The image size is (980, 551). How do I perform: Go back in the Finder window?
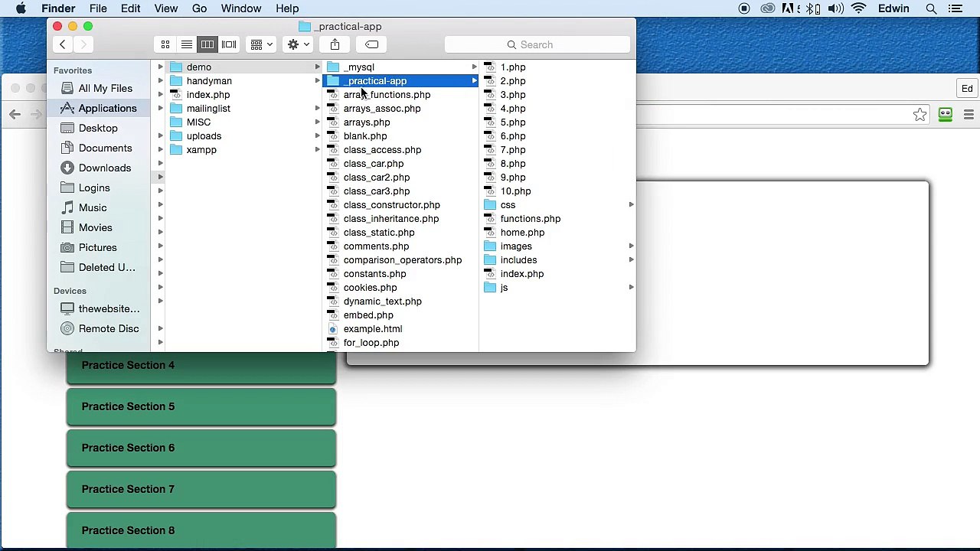[x=63, y=44]
